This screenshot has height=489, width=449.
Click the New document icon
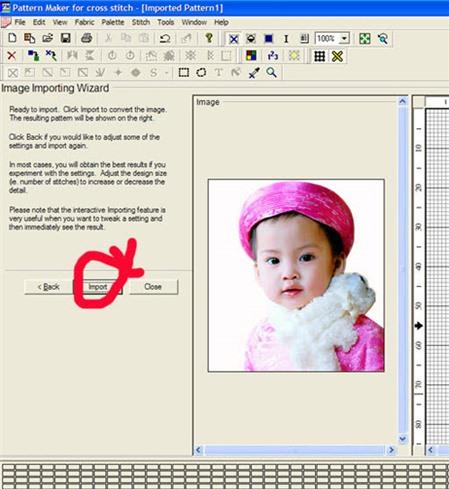[12, 38]
